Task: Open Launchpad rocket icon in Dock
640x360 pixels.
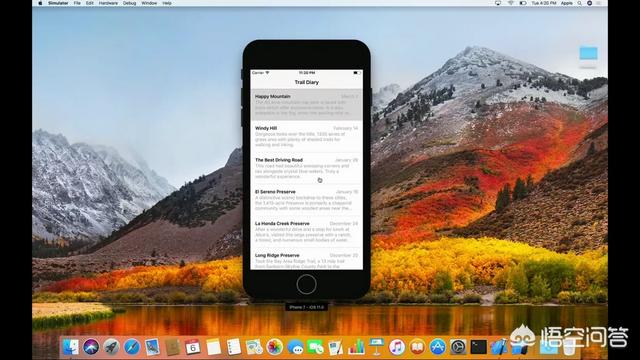Action: (111, 347)
